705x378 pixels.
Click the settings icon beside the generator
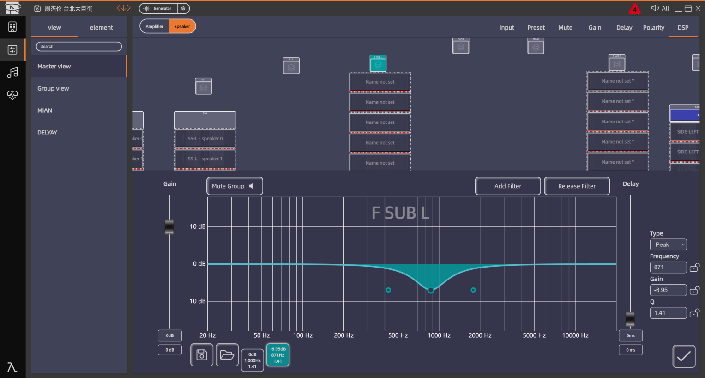[x=183, y=9]
